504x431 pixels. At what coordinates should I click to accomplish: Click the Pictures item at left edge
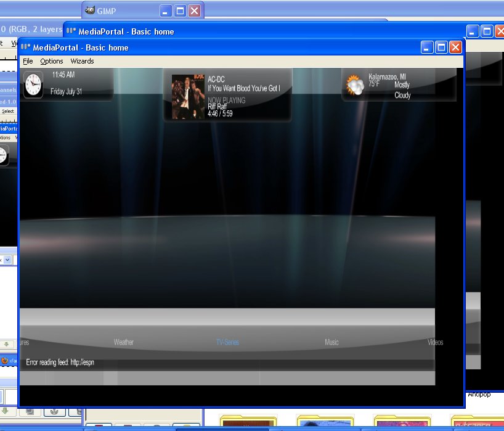pos(24,342)
